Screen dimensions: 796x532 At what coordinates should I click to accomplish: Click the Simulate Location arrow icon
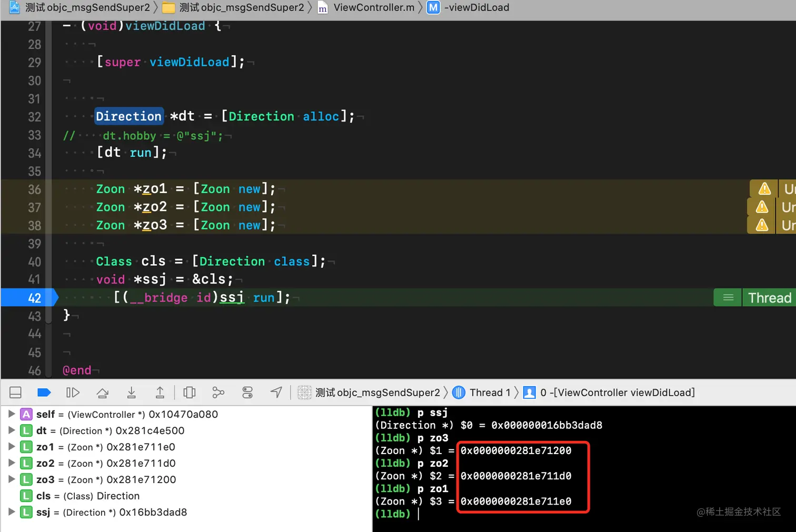click(x=276, y=393)
